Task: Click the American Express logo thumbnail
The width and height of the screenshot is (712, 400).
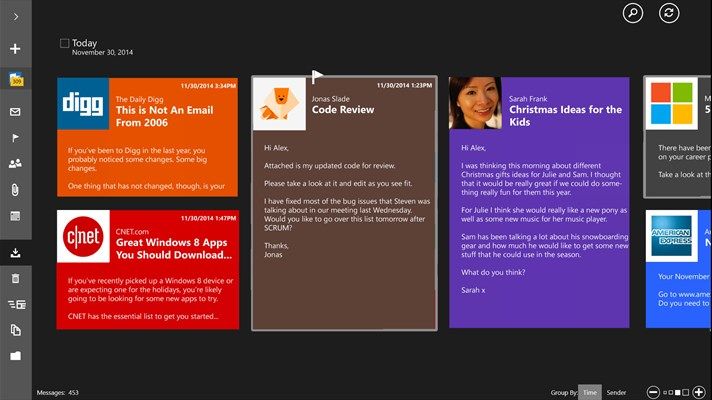Action: click(x=672, y=236)
